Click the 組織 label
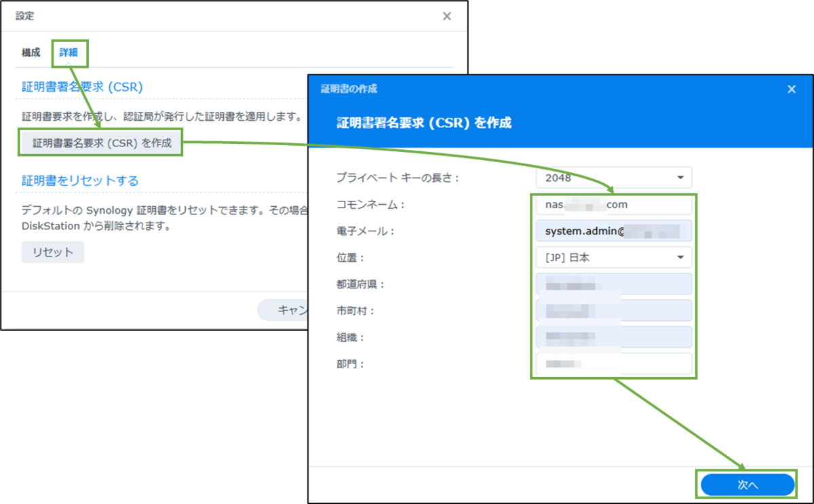Viewport: 814px width, 504px height. pyautogui.click(x=351, y=337)
